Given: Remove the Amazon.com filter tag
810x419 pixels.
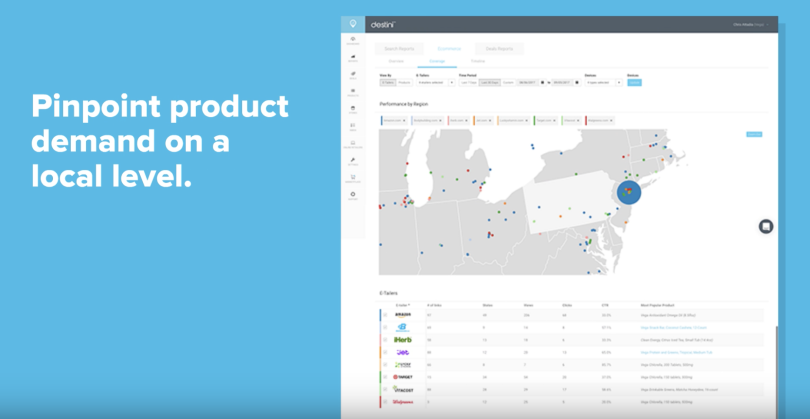Looking at the screenshot, I should pyautogui.click(x=406, y=120).
